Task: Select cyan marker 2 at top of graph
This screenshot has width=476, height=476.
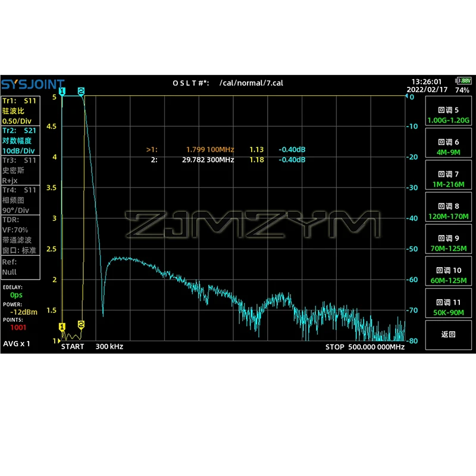Action: [81, 92]
